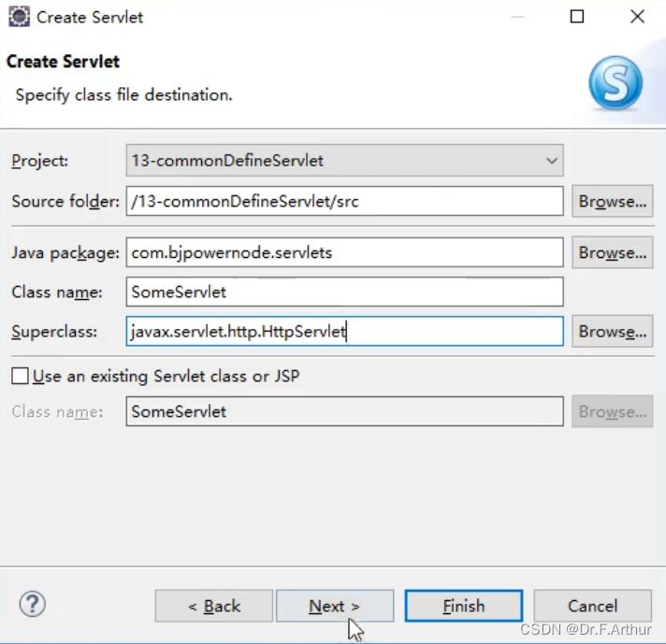Viewport: 666px width, 644px height.
Task: Enable Use an existing Servlet class or JSP
Action: pyautogui.click(x=20, y=376)
